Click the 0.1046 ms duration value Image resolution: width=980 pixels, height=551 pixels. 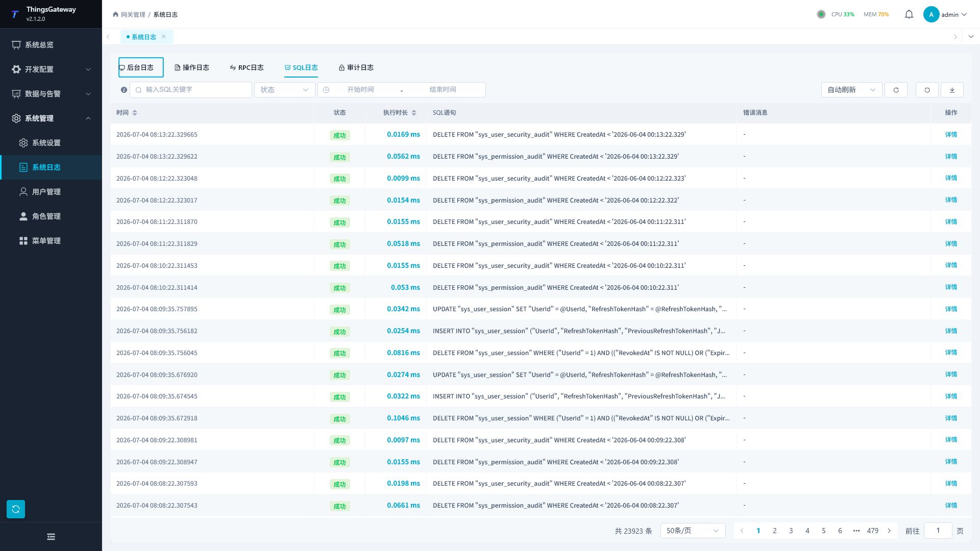pos(403,418)
